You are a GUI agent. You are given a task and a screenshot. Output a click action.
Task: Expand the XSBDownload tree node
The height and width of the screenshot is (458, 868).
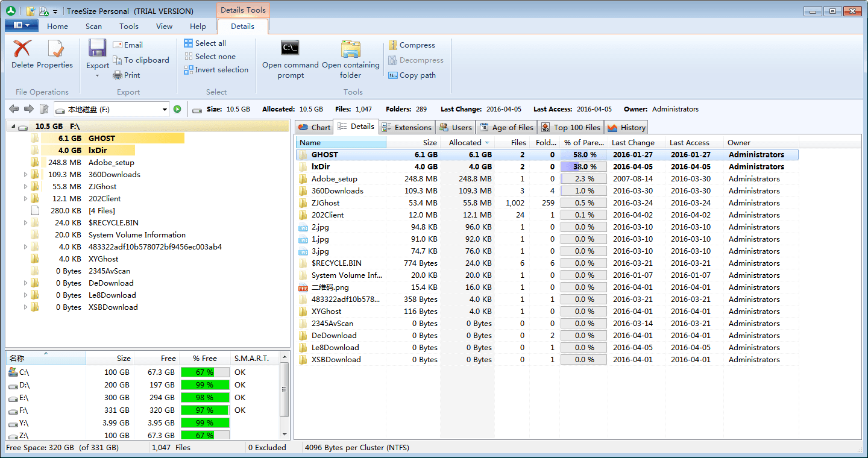[x=25, y=307]
